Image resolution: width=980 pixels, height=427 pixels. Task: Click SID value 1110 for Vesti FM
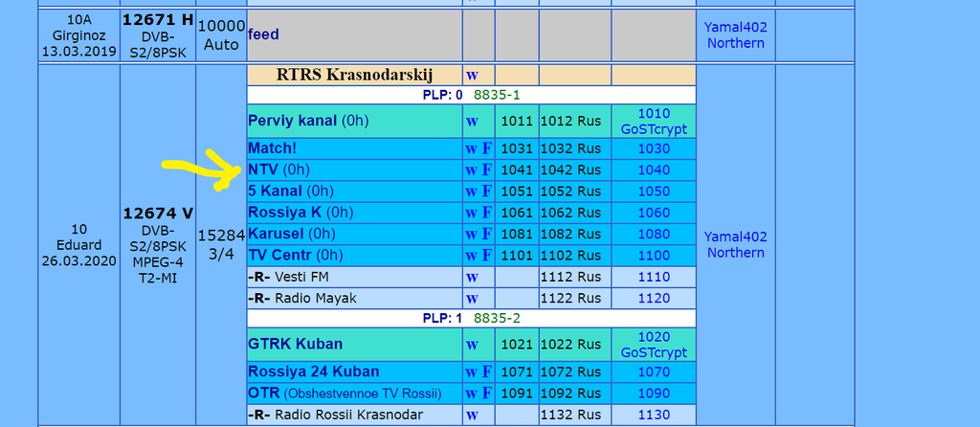tap(654, 277)
